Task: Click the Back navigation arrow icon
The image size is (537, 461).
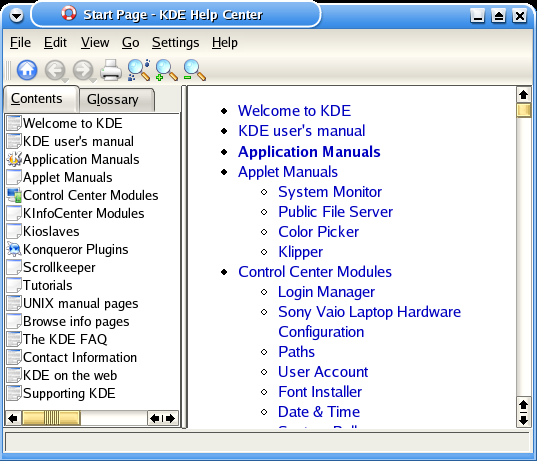Action: tap(55, 70)
